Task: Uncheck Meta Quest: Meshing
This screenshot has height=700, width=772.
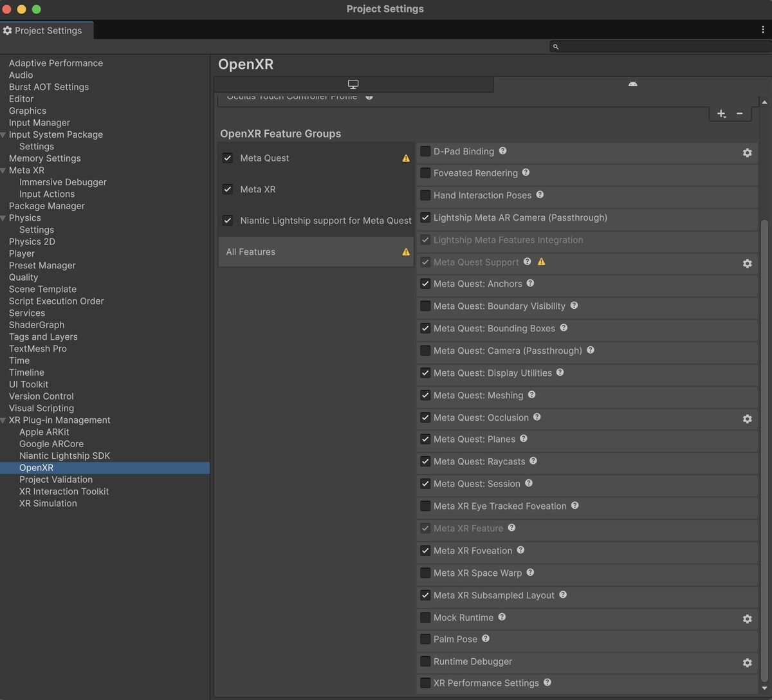Action: 425,395
